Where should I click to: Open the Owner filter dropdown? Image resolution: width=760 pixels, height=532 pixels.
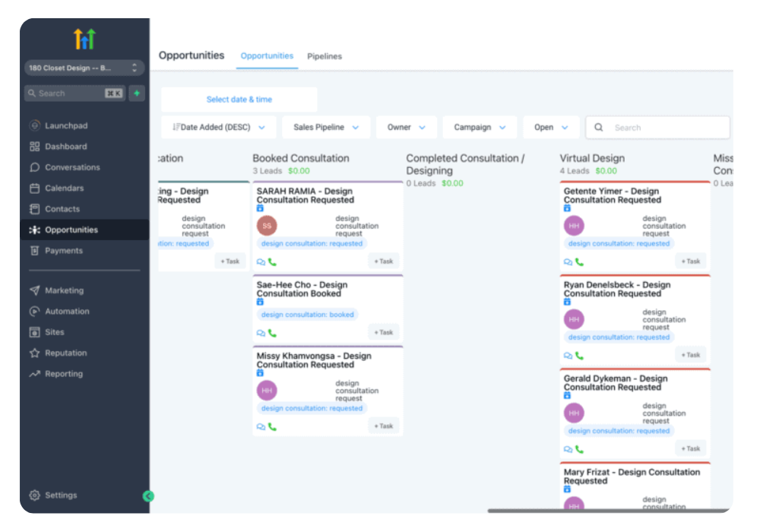406,128
